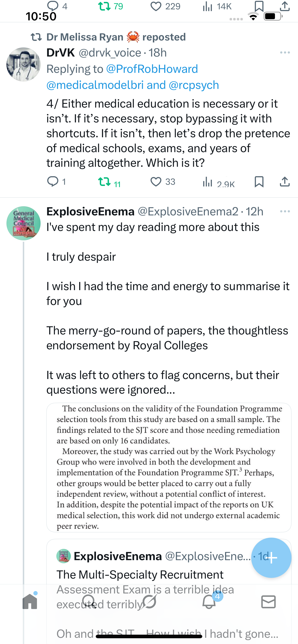Viewport: 298px width, 644px height.
Task: Open more options for ExplosiveEnema's tweet
Action: [x=285, y=212]
